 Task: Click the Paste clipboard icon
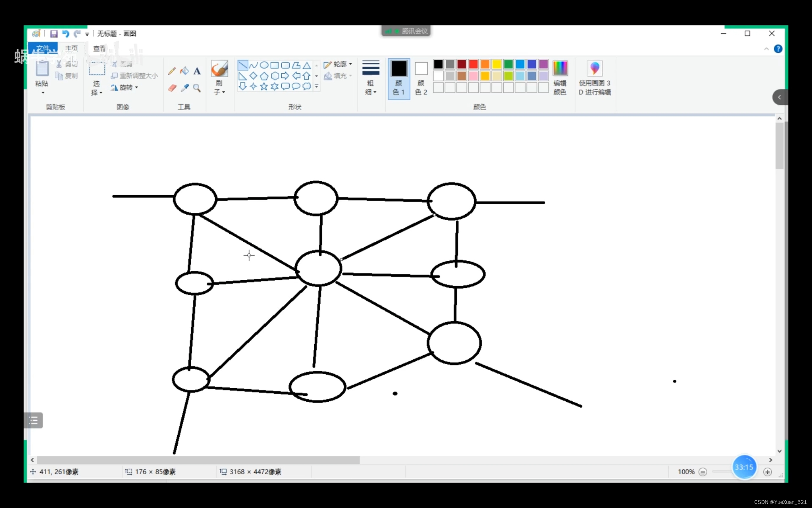[42, 69]
